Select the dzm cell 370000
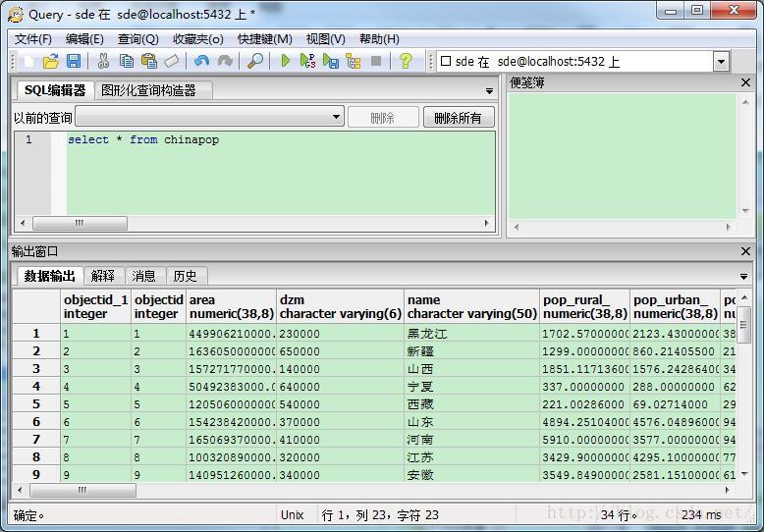764x532 pixels. [340, 422]
